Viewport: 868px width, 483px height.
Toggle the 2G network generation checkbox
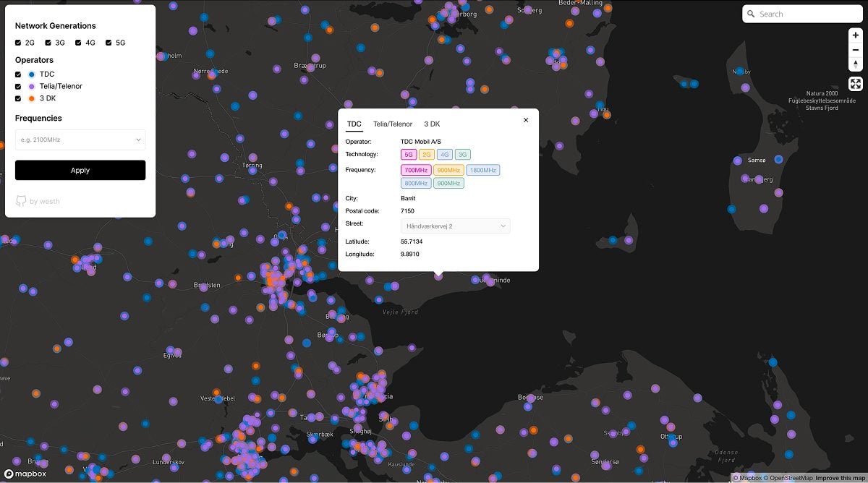point(18,43)
